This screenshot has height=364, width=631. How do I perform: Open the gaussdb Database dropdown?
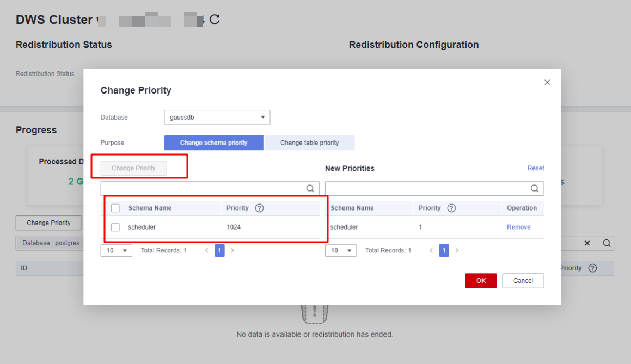[x=217, y=117]
